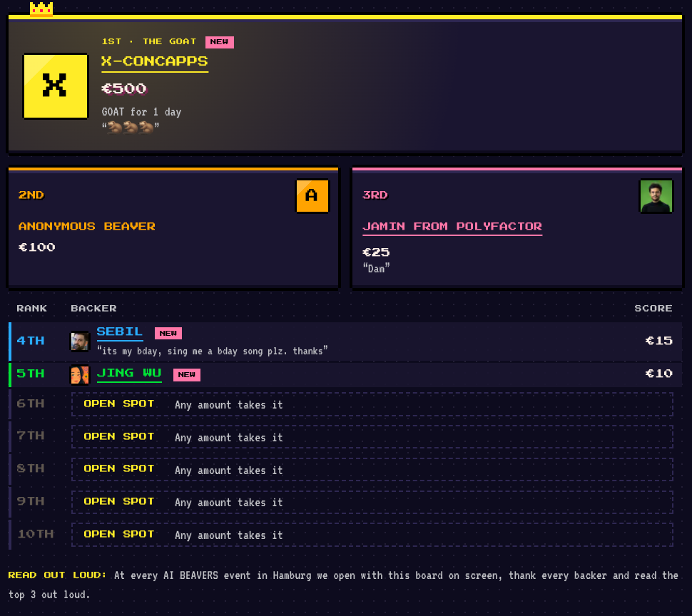The width and height of the screenshot is (692, 616).
Task: Click the NEW badge beside SEBIL
Action: click(168, 334)
